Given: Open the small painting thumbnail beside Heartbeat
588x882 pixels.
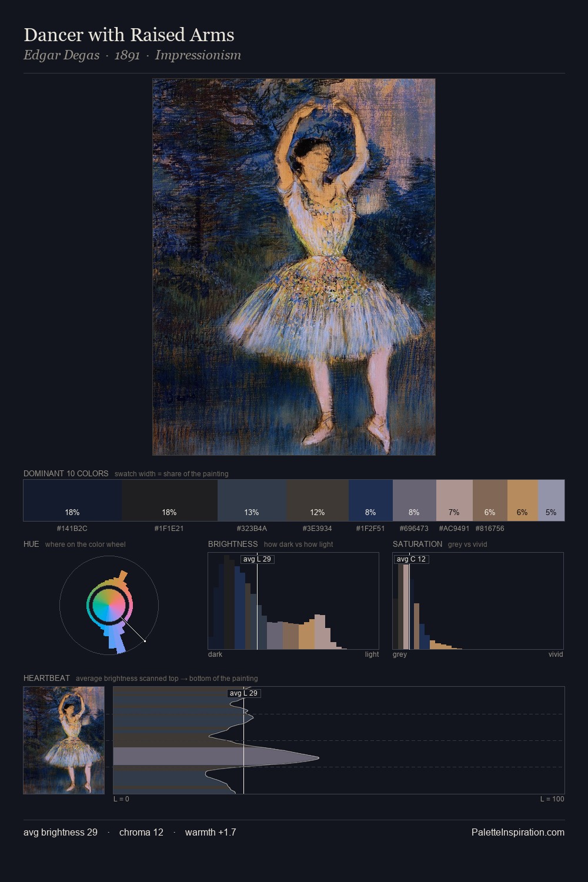Looking at the screenshot, I should coord(64,740).
